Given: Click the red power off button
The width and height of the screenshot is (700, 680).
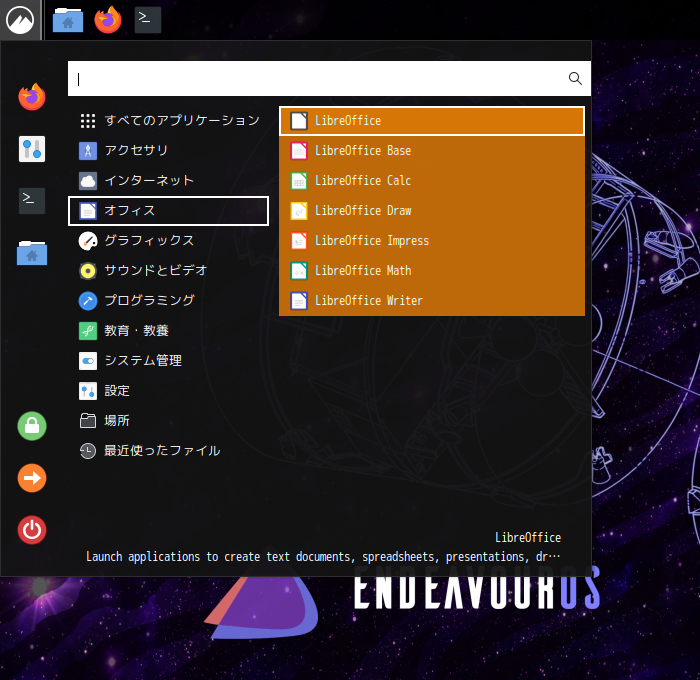Looking at the screenshot, I should pyautogui.click(x=32, y=530).
